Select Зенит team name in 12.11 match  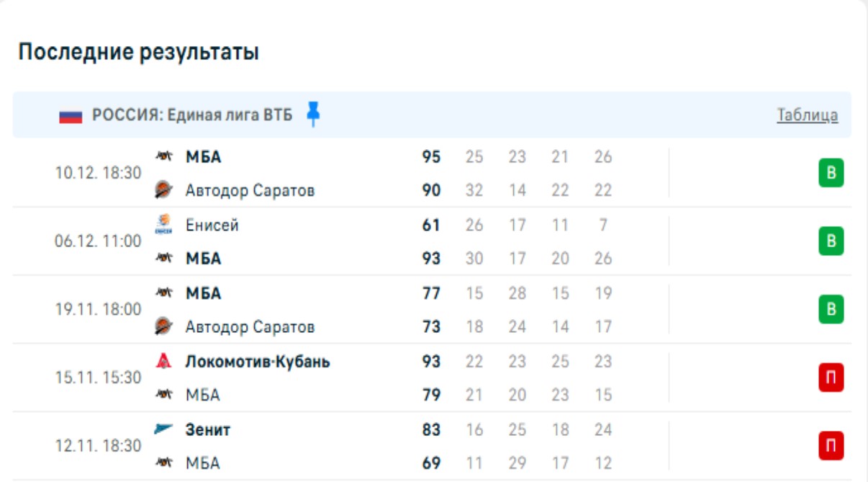tap(208, 430)
